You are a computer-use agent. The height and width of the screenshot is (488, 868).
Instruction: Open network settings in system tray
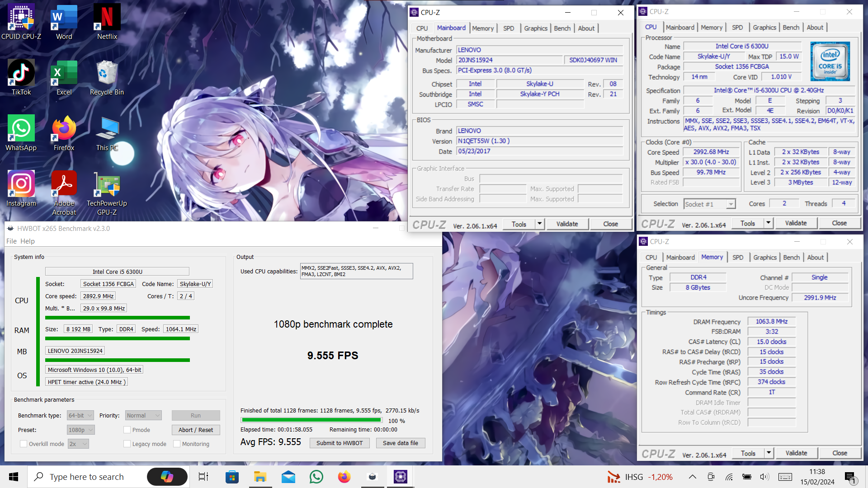729,477
